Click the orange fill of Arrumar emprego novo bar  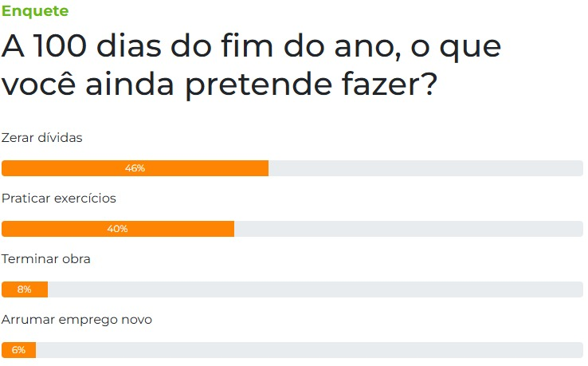tap(30, 350)
